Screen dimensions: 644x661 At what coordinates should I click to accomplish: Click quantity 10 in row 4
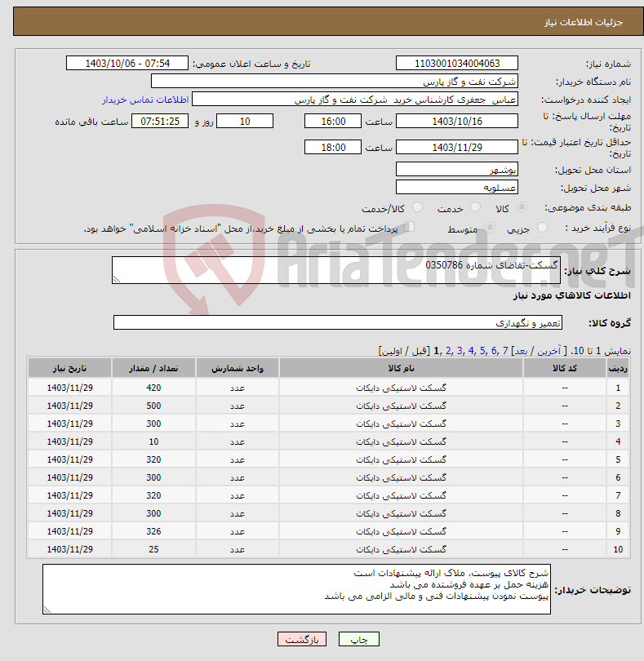click(x=153, y=441)
